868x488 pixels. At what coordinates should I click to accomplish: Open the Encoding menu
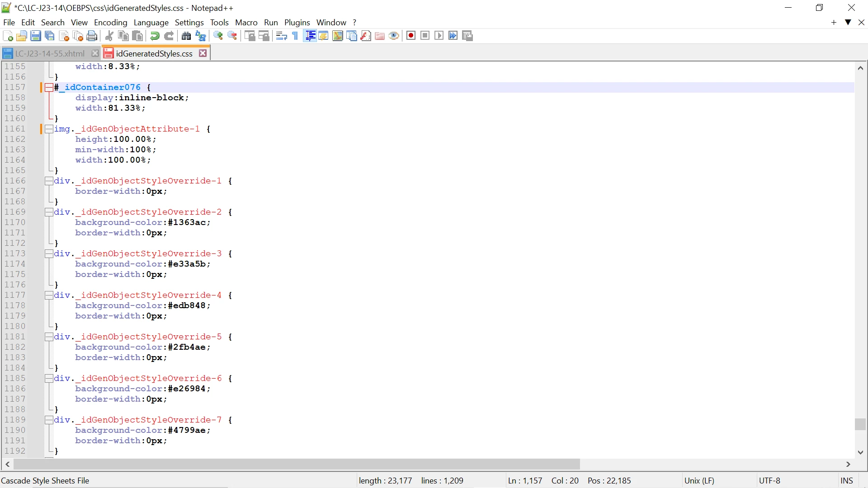click(110, 22)
